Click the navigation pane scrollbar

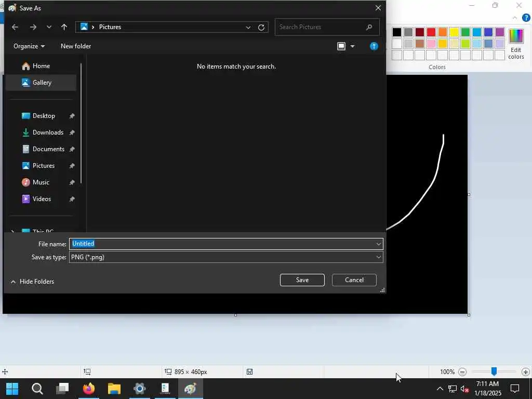tap(81, 124)
